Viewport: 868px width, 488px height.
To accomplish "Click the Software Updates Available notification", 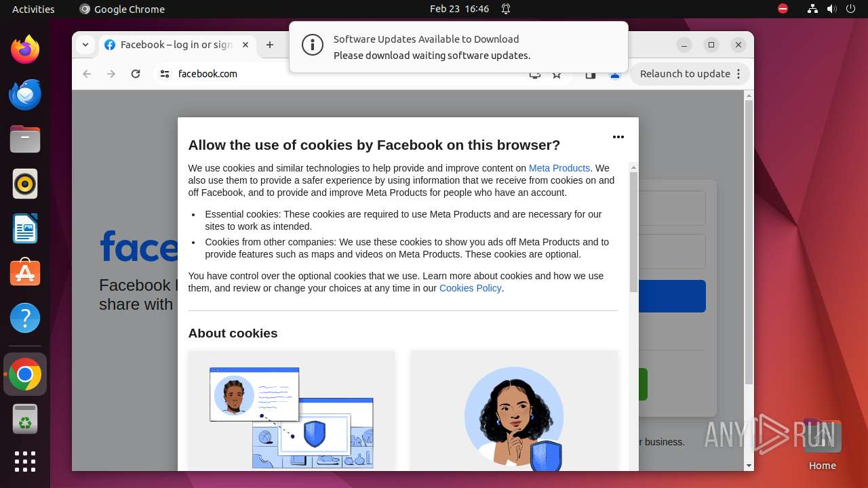I will (458, 47).
